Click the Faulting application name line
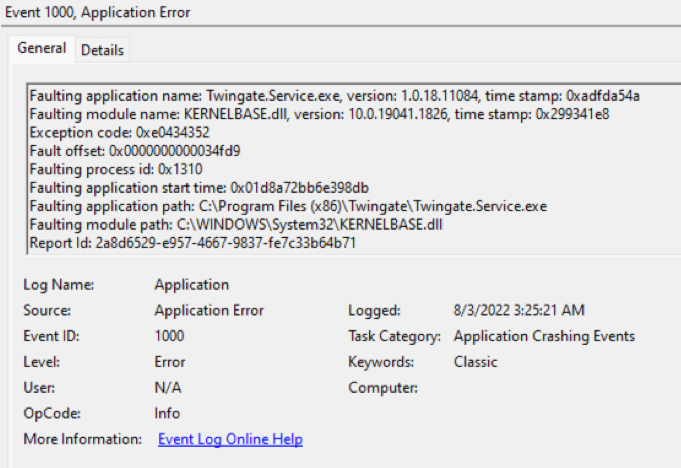The height and width of the screenshot is (468, 681). point(334,96)
